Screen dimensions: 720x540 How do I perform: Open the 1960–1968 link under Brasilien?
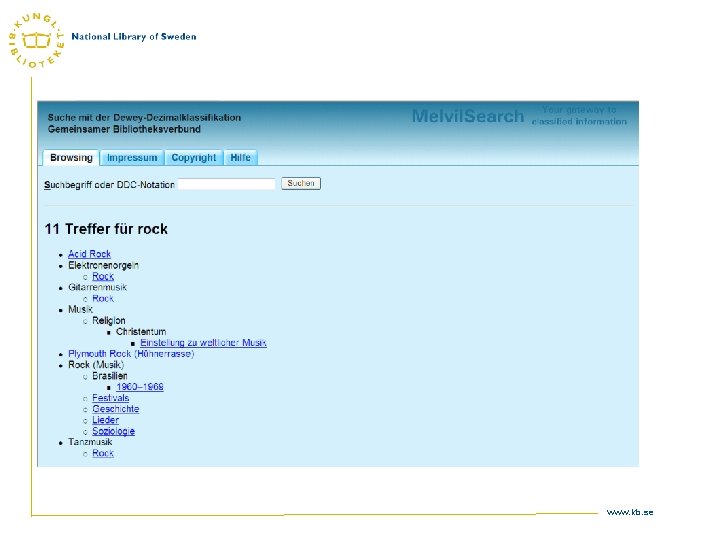tap(140, 387)
